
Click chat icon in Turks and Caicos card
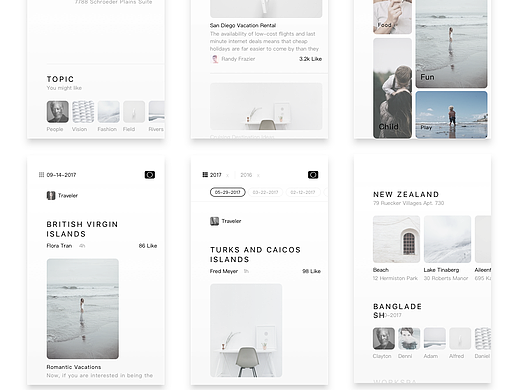click(313, 175)
